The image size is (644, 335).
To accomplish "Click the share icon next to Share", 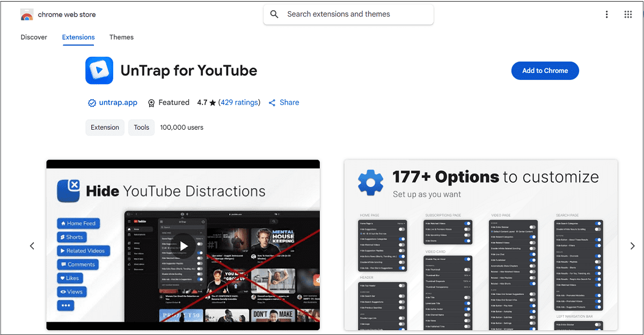I will point(272,103).
